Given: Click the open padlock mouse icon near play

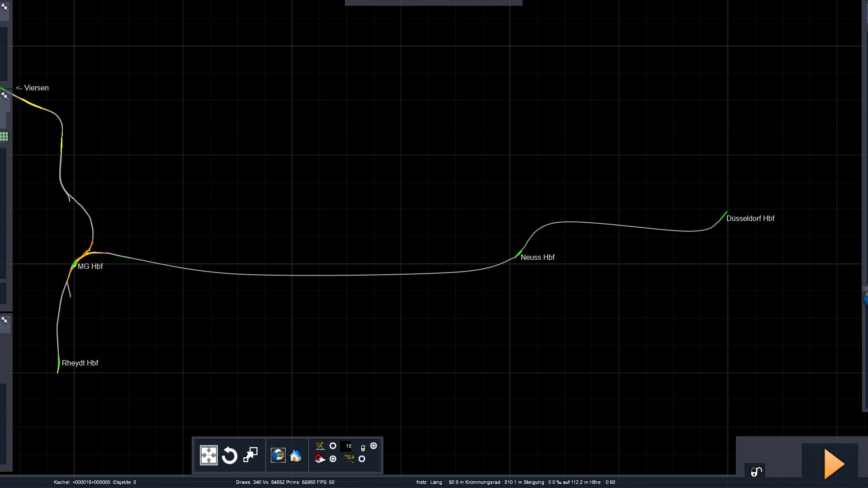Looking at the screenshot, I should coord(756,472).
